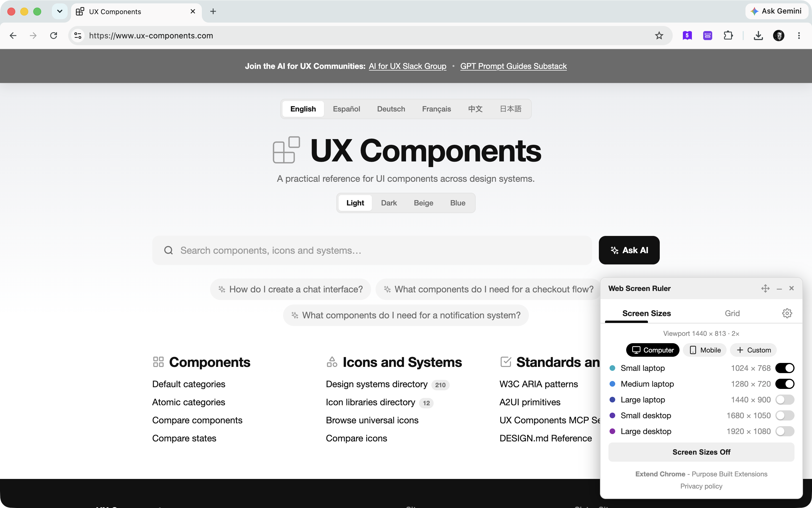Image resolution: width=812 pixels, height=508 pixels.
Task: Open the purple bookmark extension with badge 5
Action: pos(687,36)
